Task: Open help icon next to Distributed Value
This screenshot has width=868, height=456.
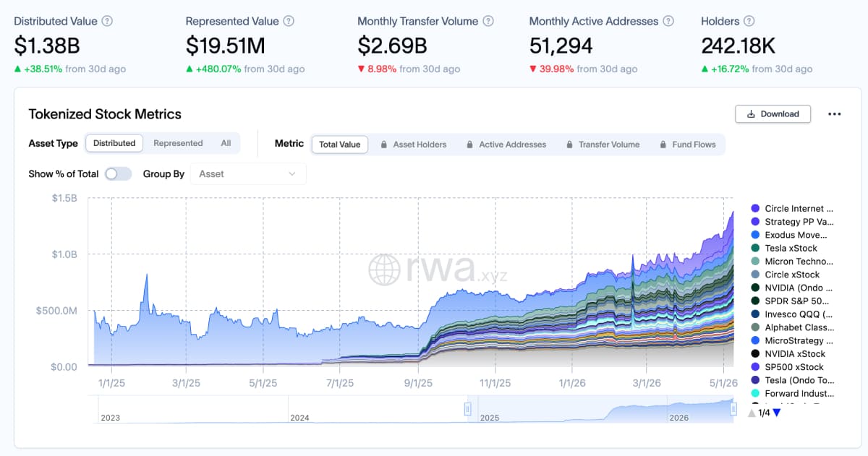Action: tap(107, 22)
